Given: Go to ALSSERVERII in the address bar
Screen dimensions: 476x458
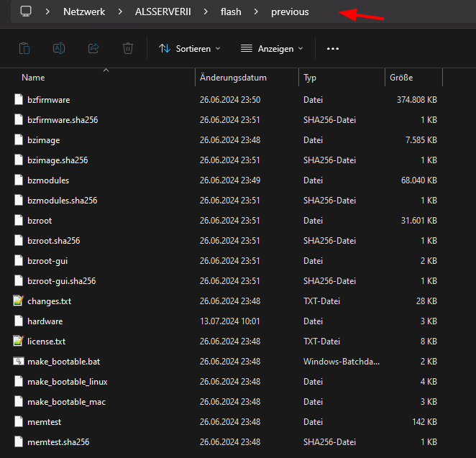Looking at the screenshot, I should 163,12.
